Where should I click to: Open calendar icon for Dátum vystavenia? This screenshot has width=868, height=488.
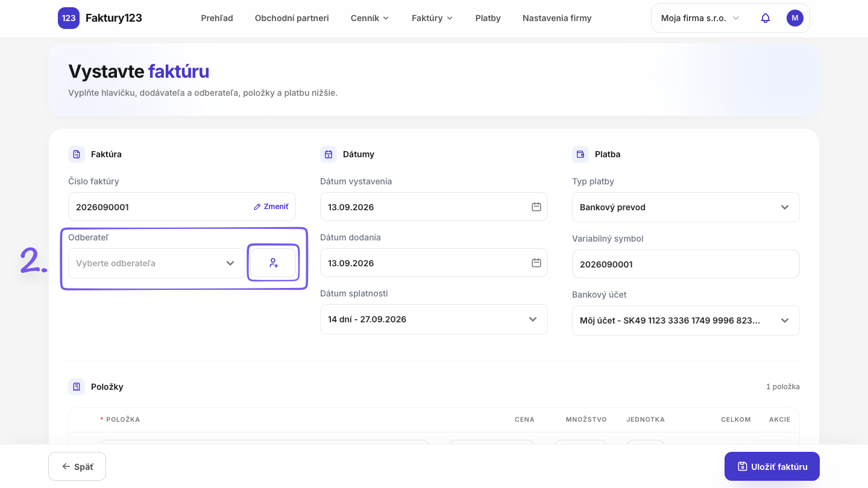point(536,207)
